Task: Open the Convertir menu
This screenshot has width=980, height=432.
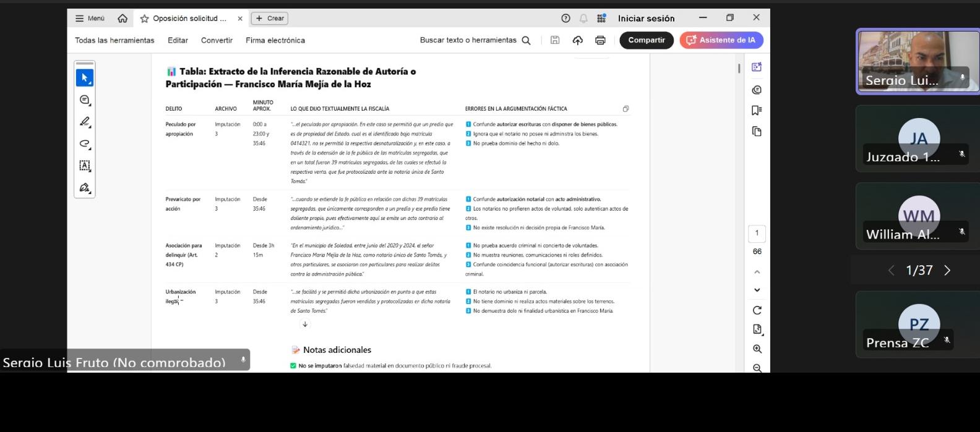Action: (x=217, y=40)
